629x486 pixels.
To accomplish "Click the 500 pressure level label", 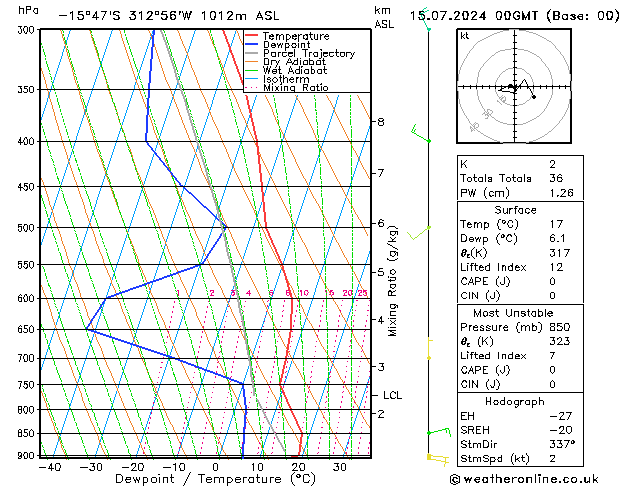I will (28, 228).
